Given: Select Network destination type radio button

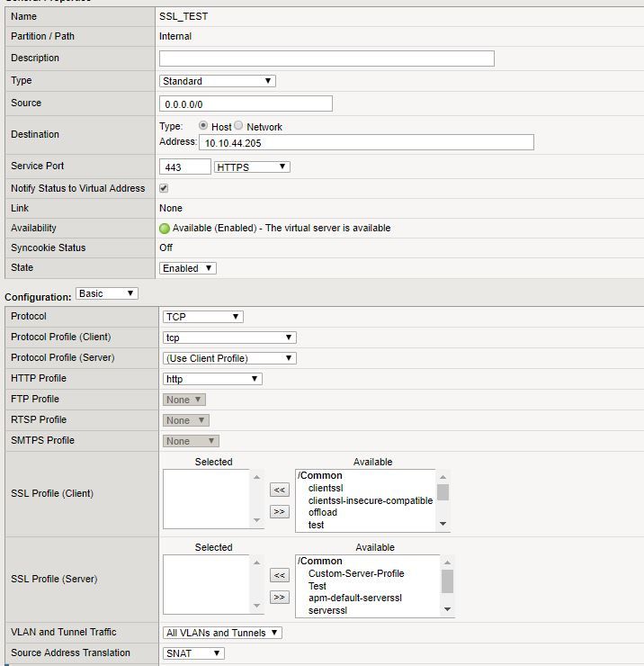Looking at the screenshot, I should click(x=239, y=126).
